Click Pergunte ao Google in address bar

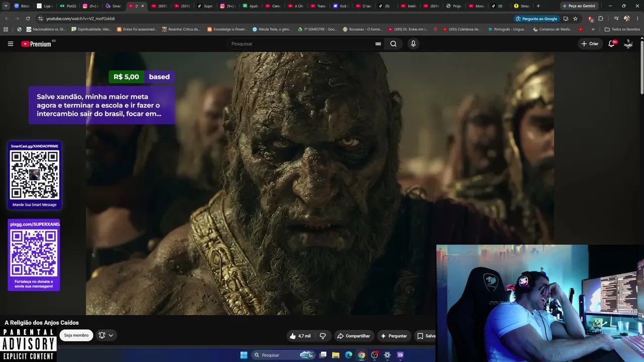(536, 19)
